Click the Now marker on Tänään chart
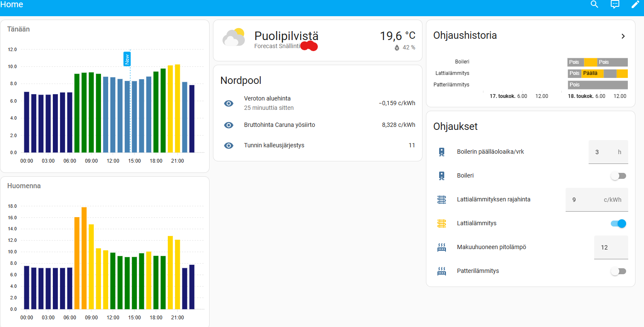This screenshot has height=327, width=644. [127, 59]
